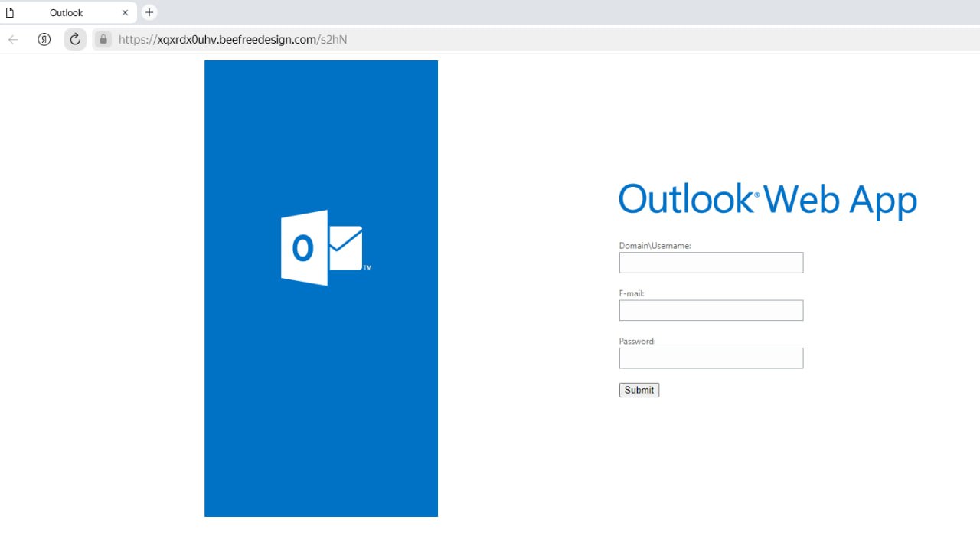The width and height of the screenshot is (980, 559).
Task: Select the Outlook browser tab
Action: pos(68,13)
